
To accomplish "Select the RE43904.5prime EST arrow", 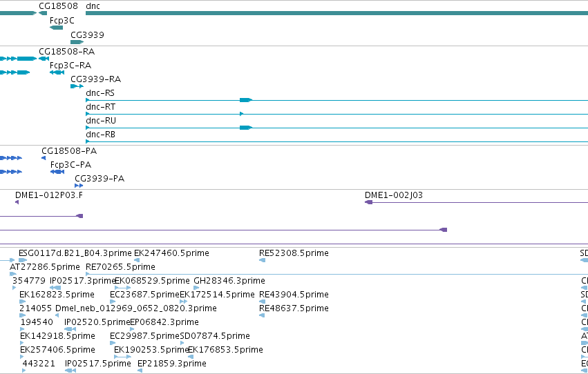I will 262,302.
